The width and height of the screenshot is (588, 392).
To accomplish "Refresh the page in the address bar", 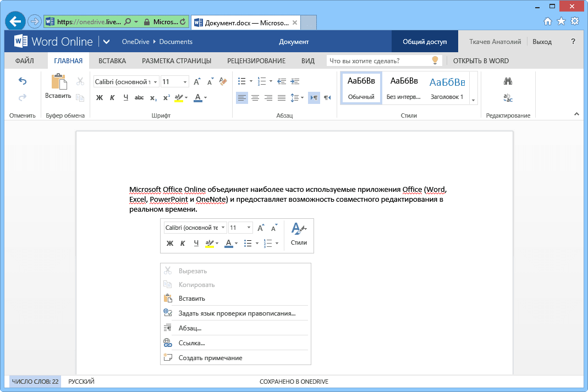I will pyautogui.click(x=183, y=22).
